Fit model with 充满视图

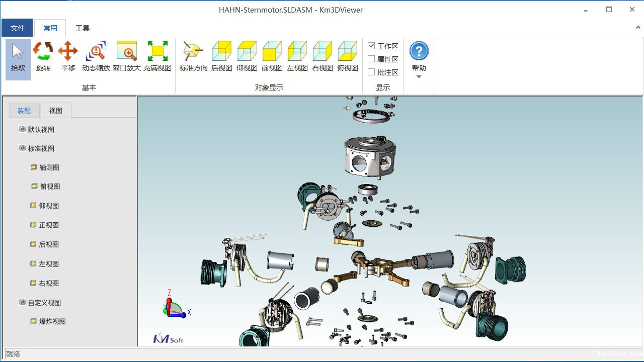157,57
